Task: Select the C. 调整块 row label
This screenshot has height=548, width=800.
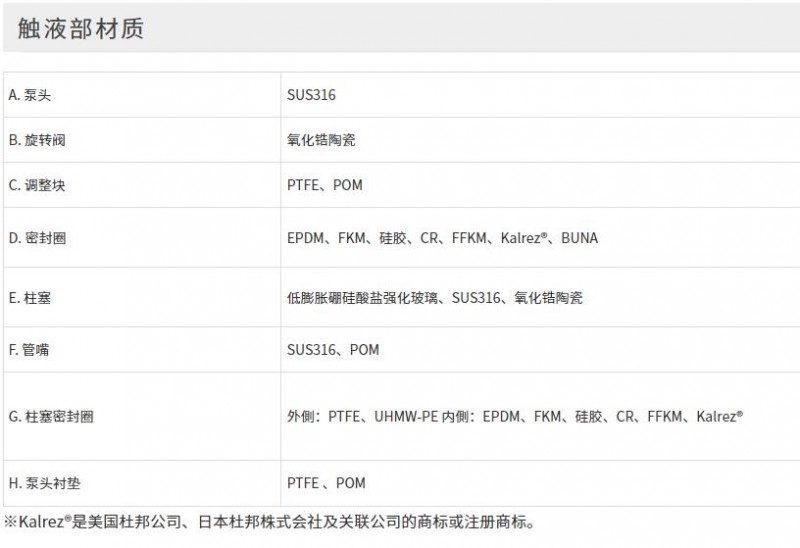Action: tap(37, 185)
